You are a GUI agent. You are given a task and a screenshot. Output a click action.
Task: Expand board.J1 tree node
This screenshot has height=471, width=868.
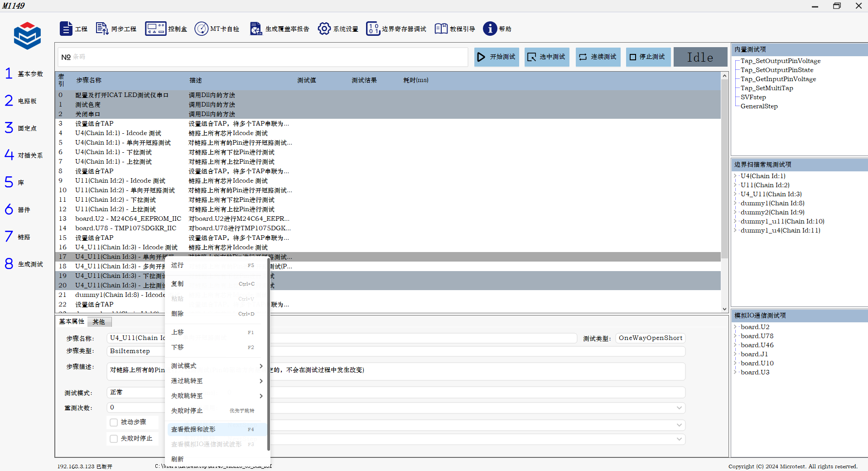click(x=735, y=354)
